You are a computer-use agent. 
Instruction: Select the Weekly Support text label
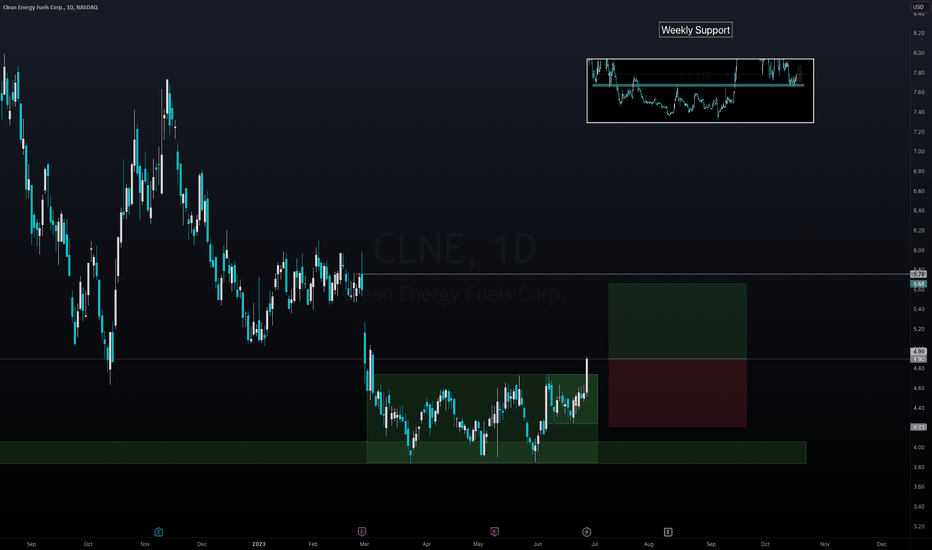tap(695, 30)
